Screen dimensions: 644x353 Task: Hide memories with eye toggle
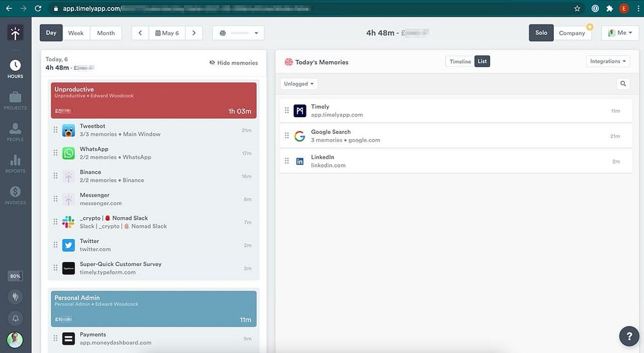tap(233, 63)
